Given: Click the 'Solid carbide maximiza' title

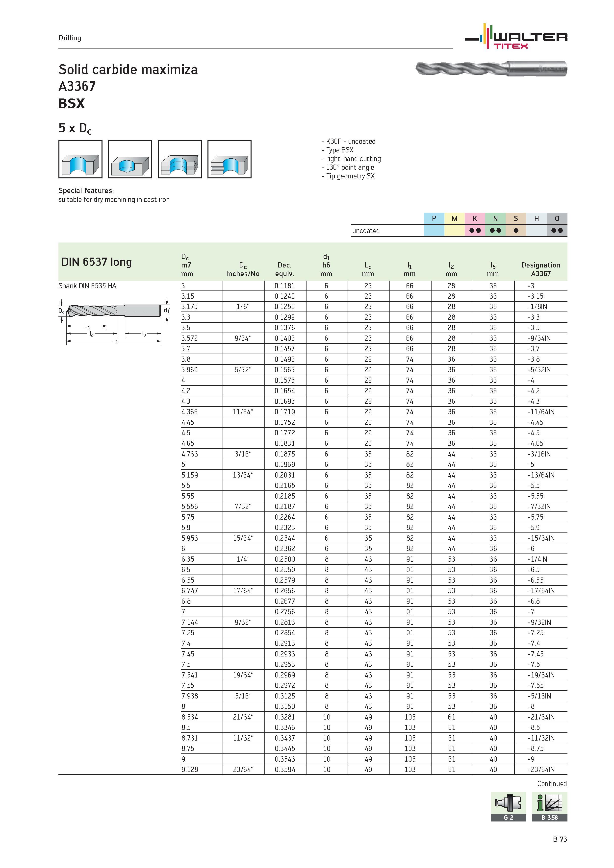Looking at the screenshot, I should pos(128,70).
